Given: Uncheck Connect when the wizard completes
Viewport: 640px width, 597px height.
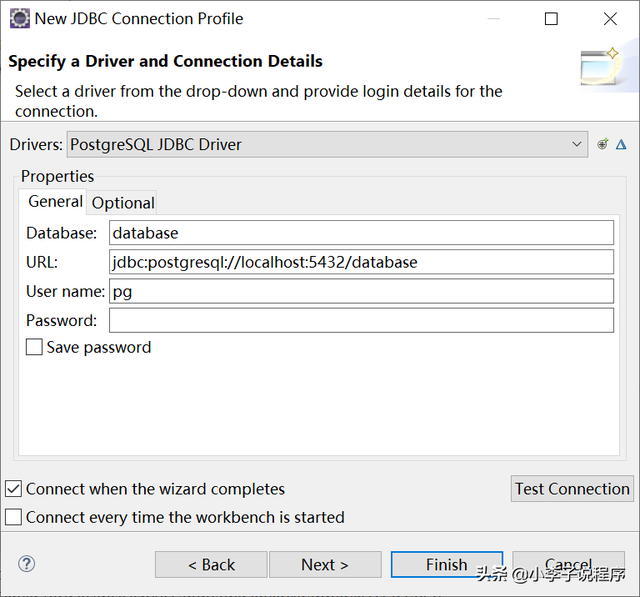Looking at the screenshot, I should click(13, 488).
